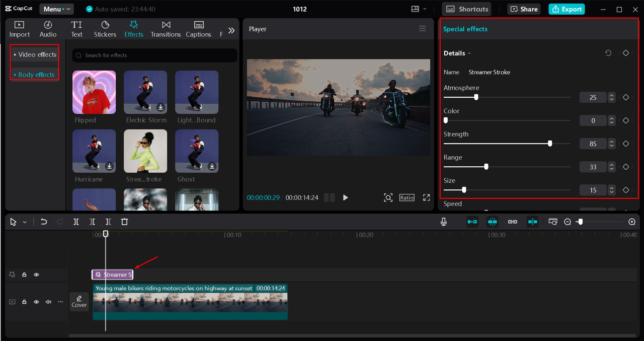Show more tabs with double chevron
Image resolution: width=644 pixels, height=341 pixels.
point(231,30)
